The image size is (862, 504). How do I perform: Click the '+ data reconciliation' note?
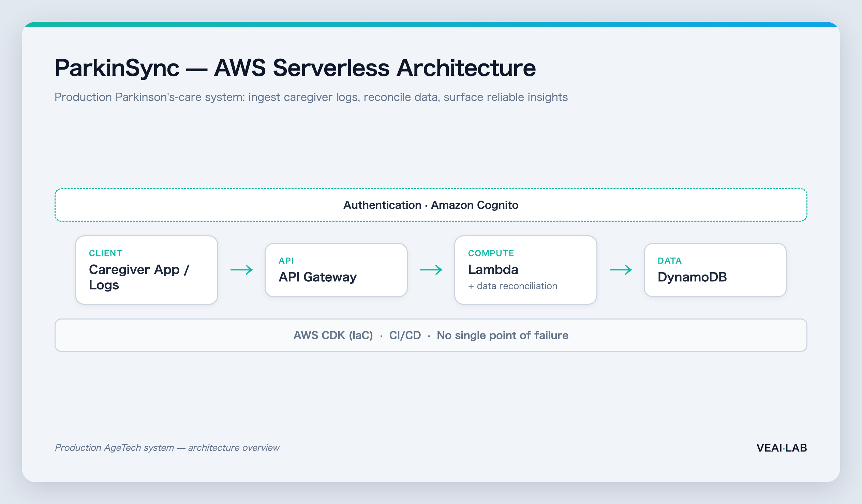[512, 286]
